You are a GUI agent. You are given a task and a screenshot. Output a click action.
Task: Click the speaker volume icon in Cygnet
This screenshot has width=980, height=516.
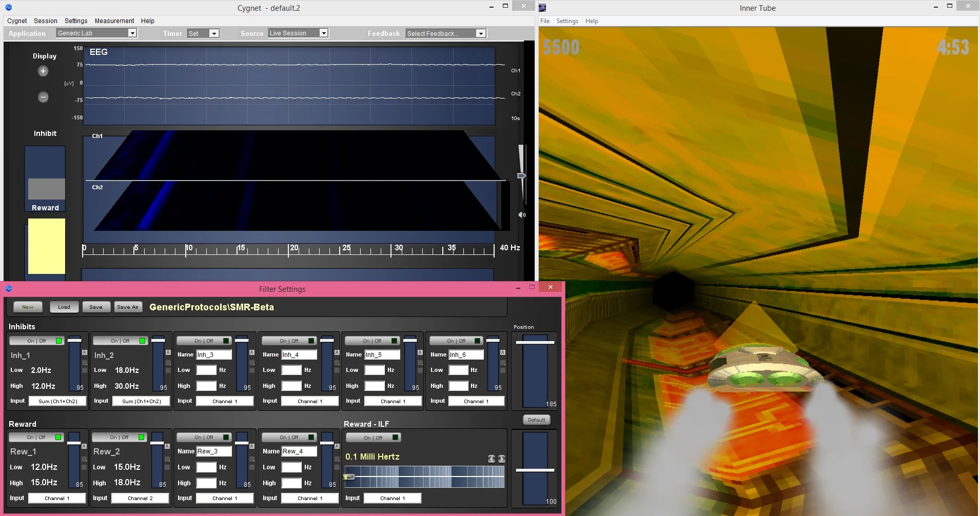tap(522, 215)
